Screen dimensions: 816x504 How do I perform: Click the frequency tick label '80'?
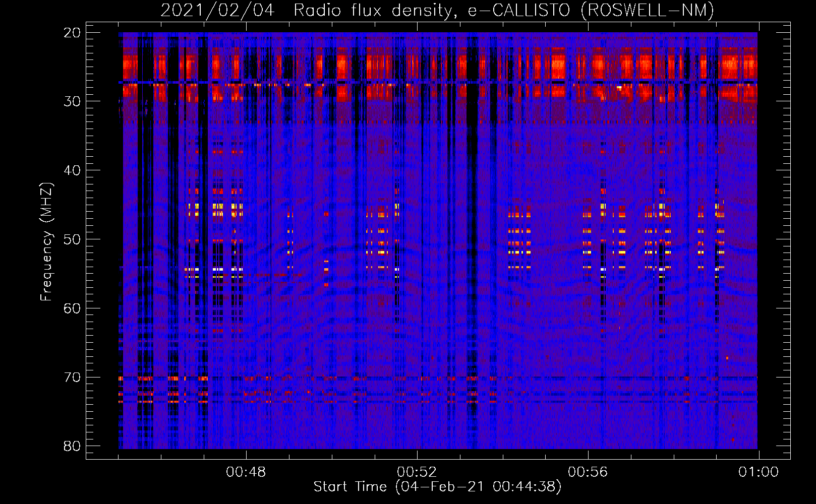(72, 446)
